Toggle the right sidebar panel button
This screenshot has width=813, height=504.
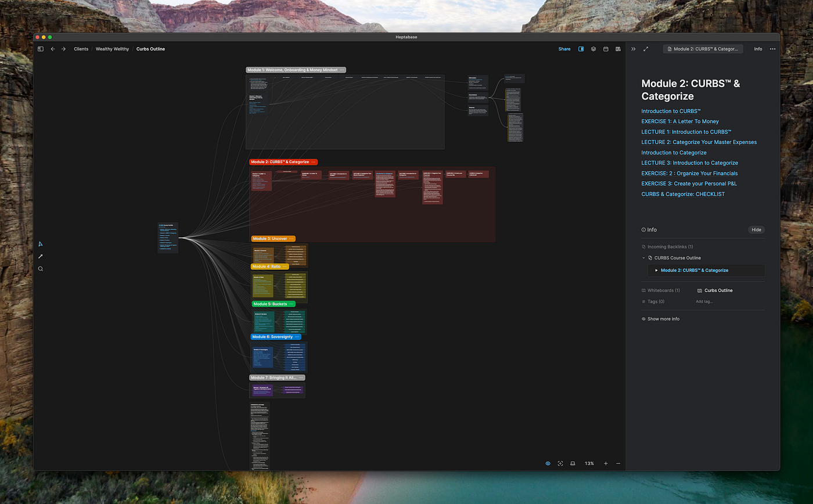click(581, 49)
